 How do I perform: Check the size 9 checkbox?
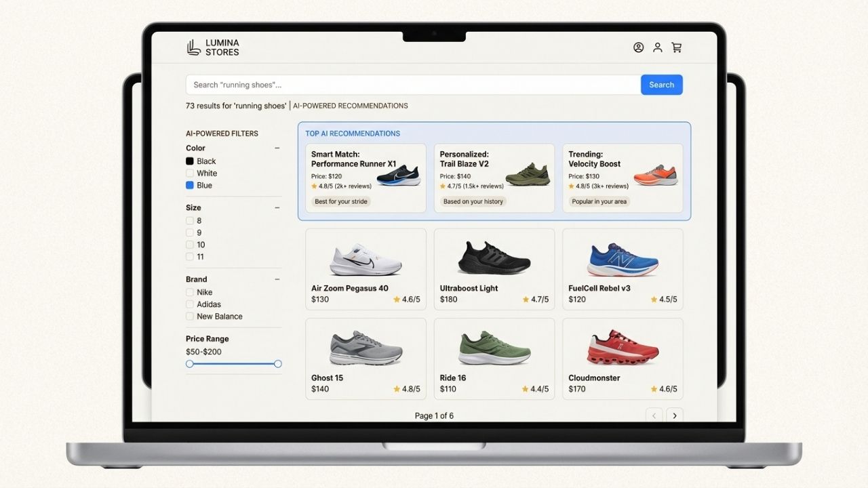(190, 233)
